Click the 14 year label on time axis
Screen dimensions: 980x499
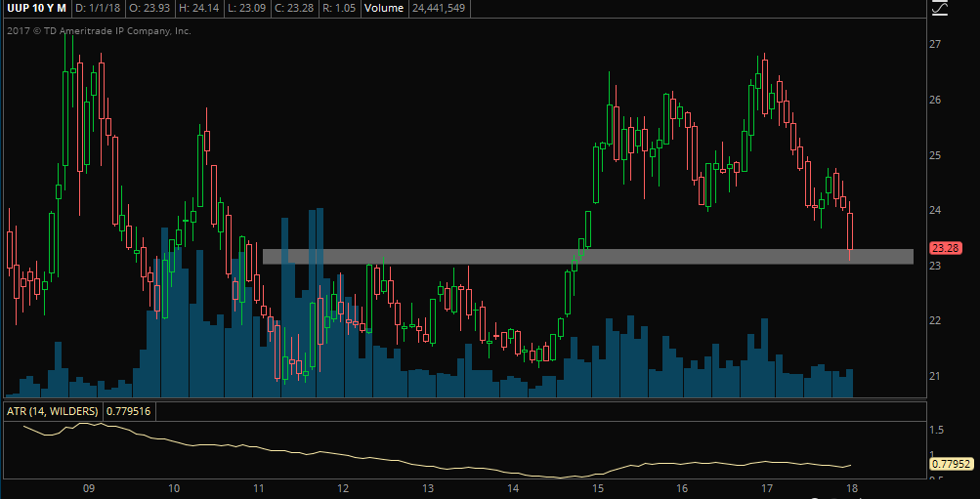(x=513, y=488)
